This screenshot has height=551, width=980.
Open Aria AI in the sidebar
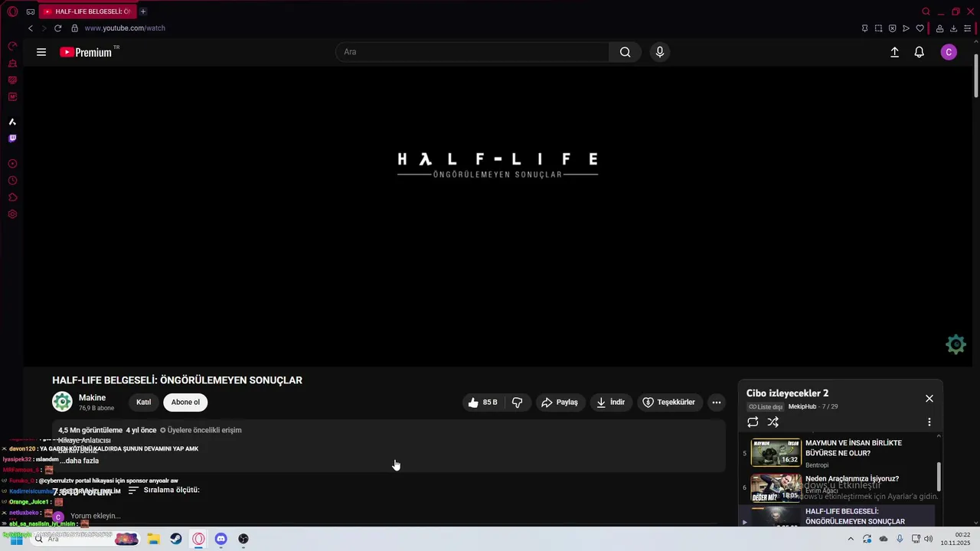pyautogui.click(x=12, y=122)
